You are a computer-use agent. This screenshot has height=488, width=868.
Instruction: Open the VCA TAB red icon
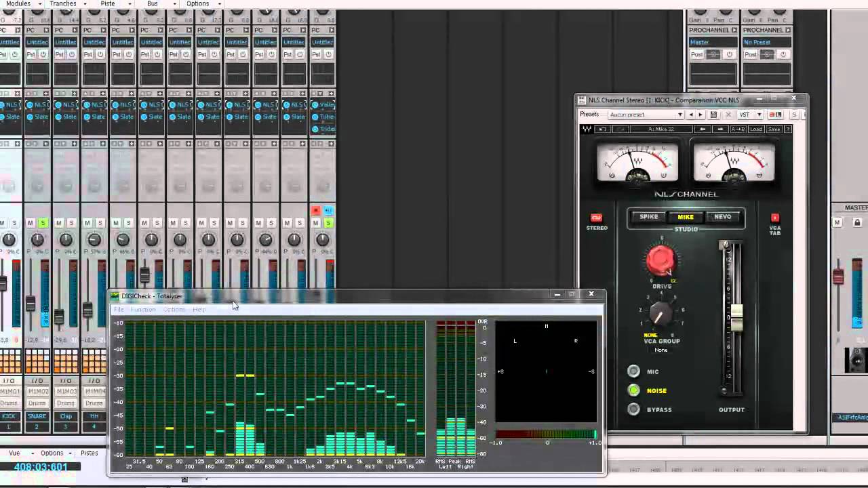click(775, 218)
